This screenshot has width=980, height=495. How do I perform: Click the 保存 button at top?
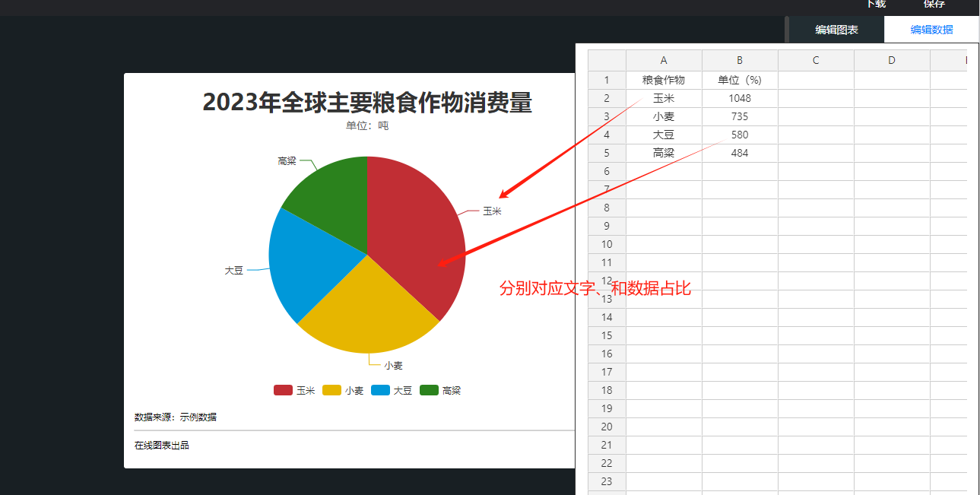[934, 4]
